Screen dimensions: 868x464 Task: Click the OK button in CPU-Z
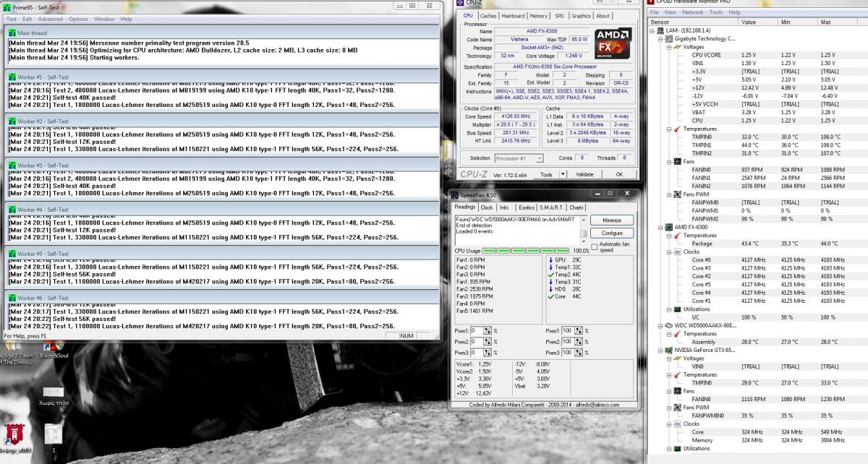pos(618,174)
